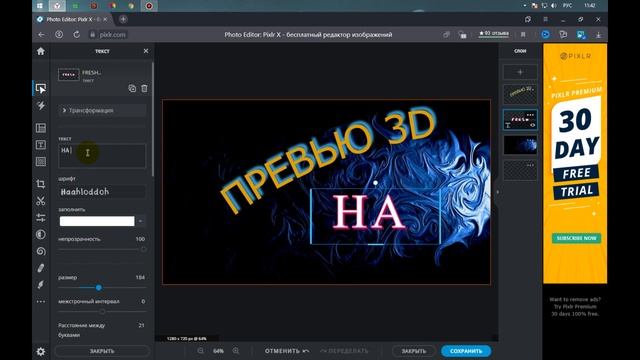Screen dimensions: 640x360
Task: Go back in the browser
Action: (41, 35)
